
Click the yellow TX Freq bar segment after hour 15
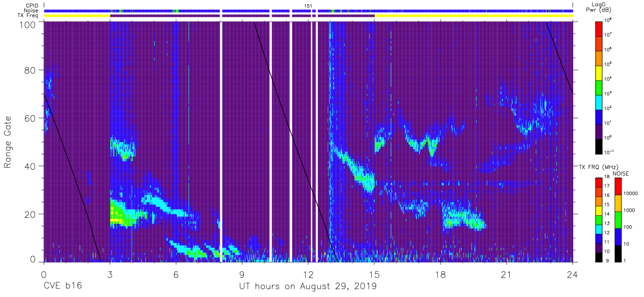click(x=474, y=16)
